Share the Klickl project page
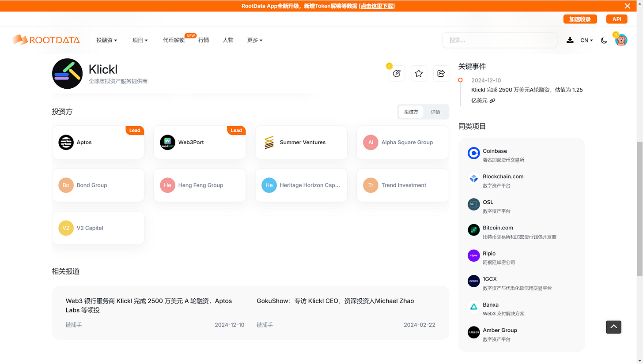Screen dimensions: 643x364 pyautogui.click(x=441, y=73)
